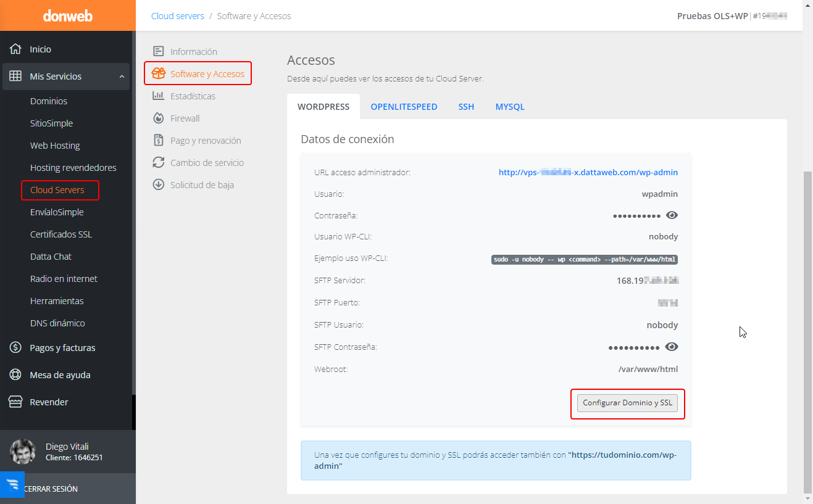The width and height of the screenshot is (813, 504).
Task: Open the Web Hosting menu item
Action: 55,146
